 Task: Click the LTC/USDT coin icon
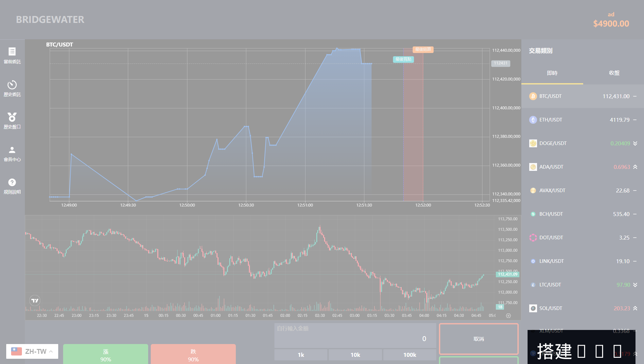tap(533, 285)
